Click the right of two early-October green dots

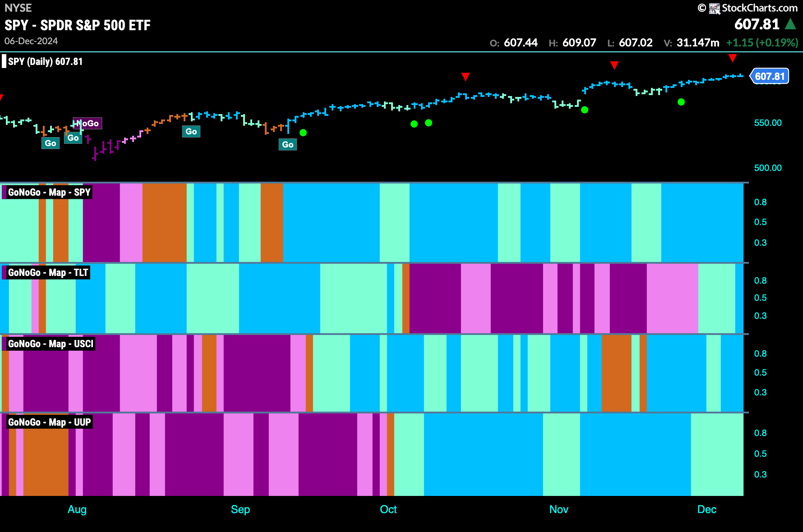point(429,123)
